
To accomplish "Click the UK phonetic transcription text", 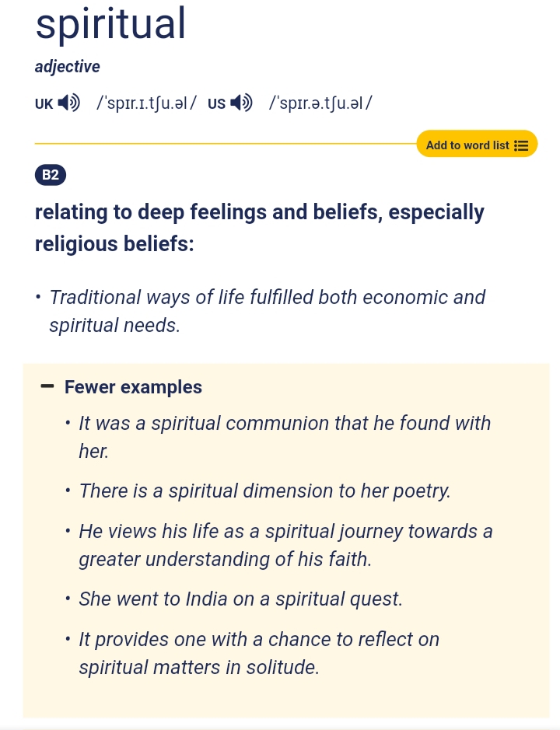I will [146, 103].
